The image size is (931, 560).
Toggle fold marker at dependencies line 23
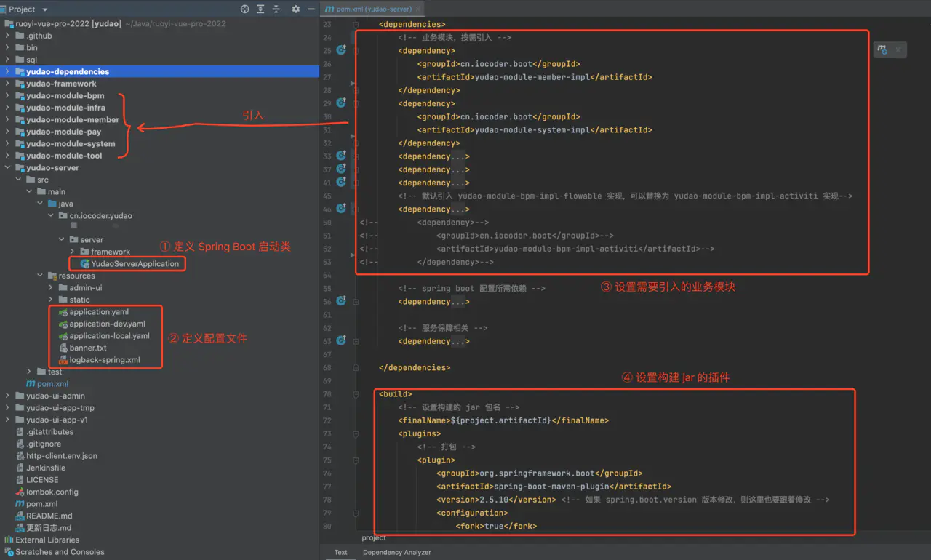(356, 24)
